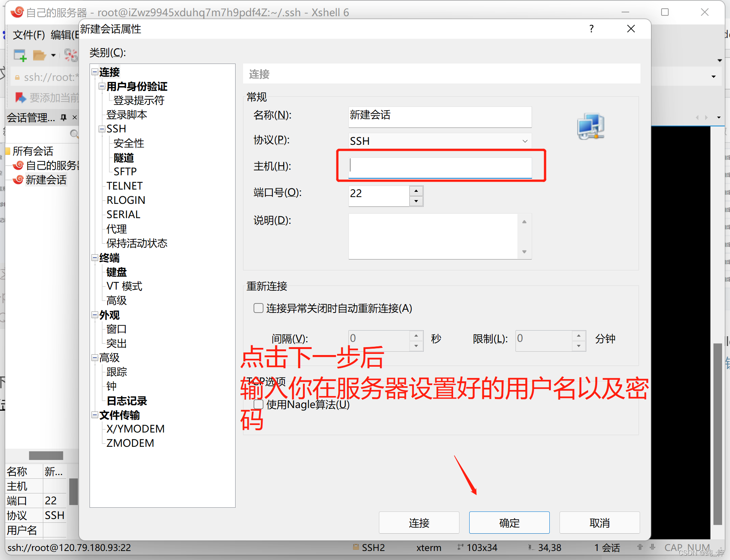This screenshot has height=560, width=730.
Task: Decrease port number with down spinner
Action: (x=416, y=201)
